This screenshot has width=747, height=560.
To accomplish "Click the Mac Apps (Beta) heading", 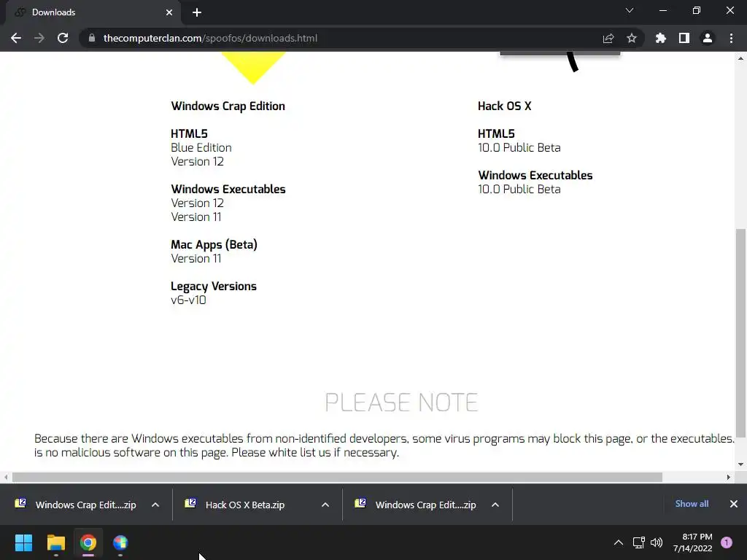I will coord(214,245).
